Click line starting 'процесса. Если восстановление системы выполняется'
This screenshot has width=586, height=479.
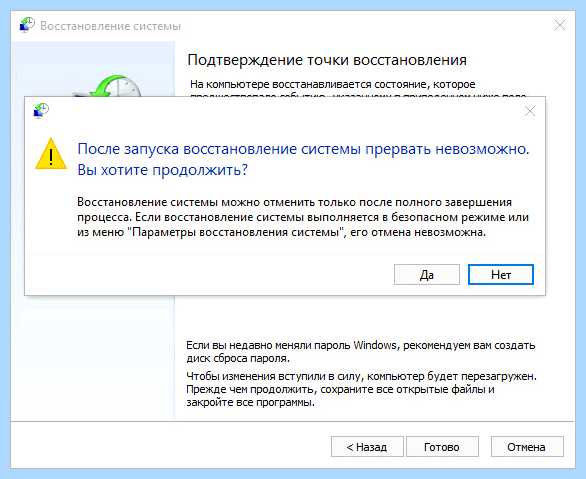pyautogui.click(x=303, y=217)
